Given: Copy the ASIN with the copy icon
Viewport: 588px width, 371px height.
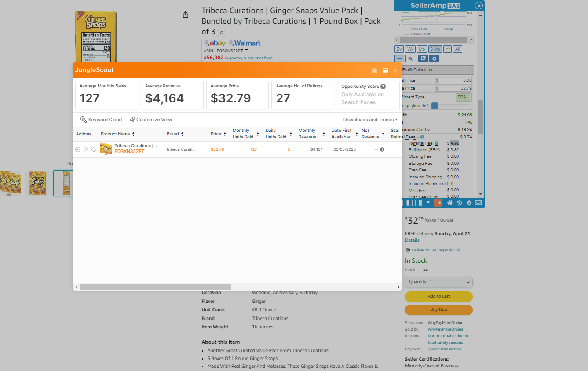Looking at the screenshot, I should (x=247, y=51).
